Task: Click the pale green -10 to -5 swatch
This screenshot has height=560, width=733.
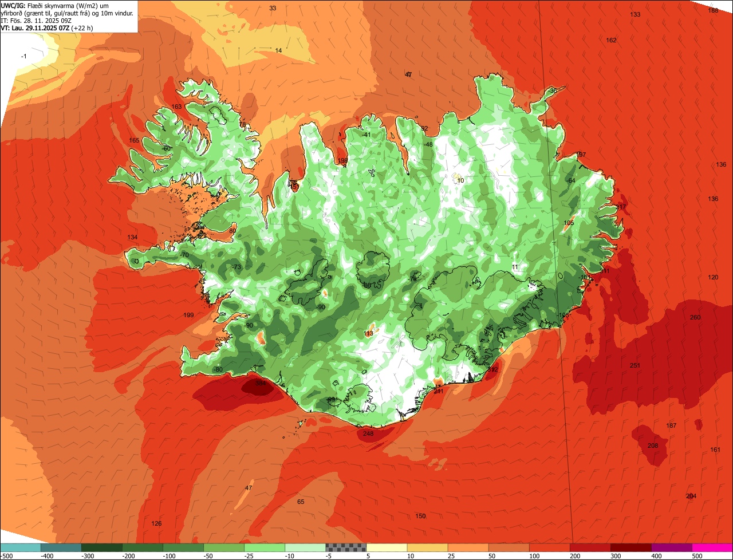Action: 305,547
